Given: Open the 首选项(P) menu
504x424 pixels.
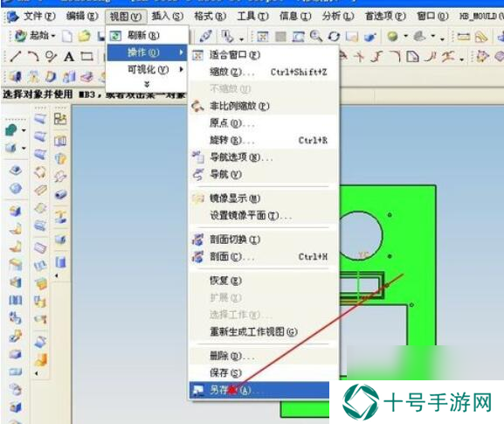Looking at the screenshot, I should [x=385, y=16].
